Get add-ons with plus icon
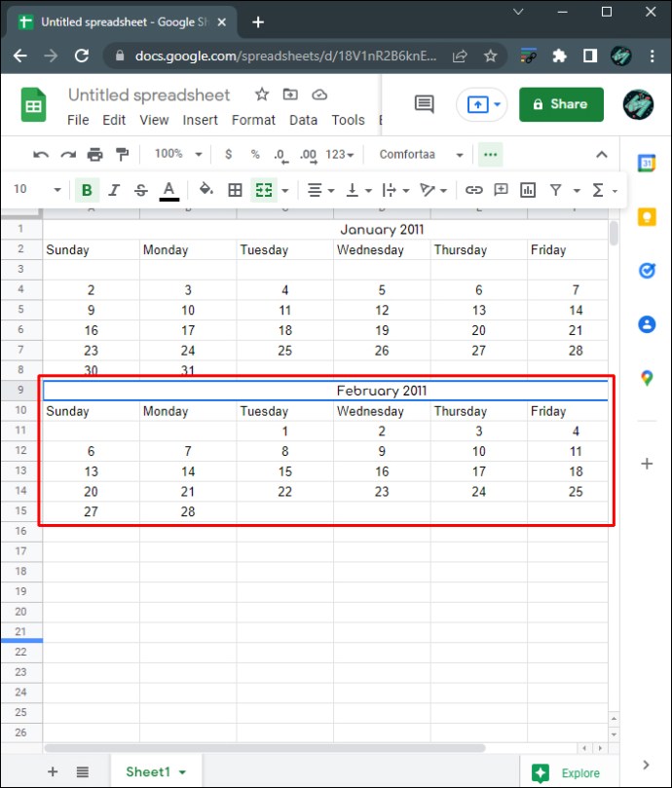 (647, 464)
